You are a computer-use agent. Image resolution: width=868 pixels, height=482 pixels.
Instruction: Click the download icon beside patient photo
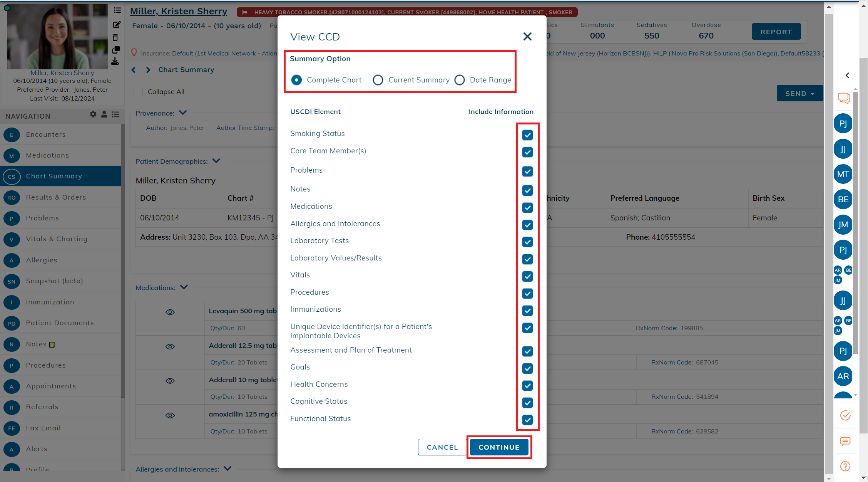115,61
